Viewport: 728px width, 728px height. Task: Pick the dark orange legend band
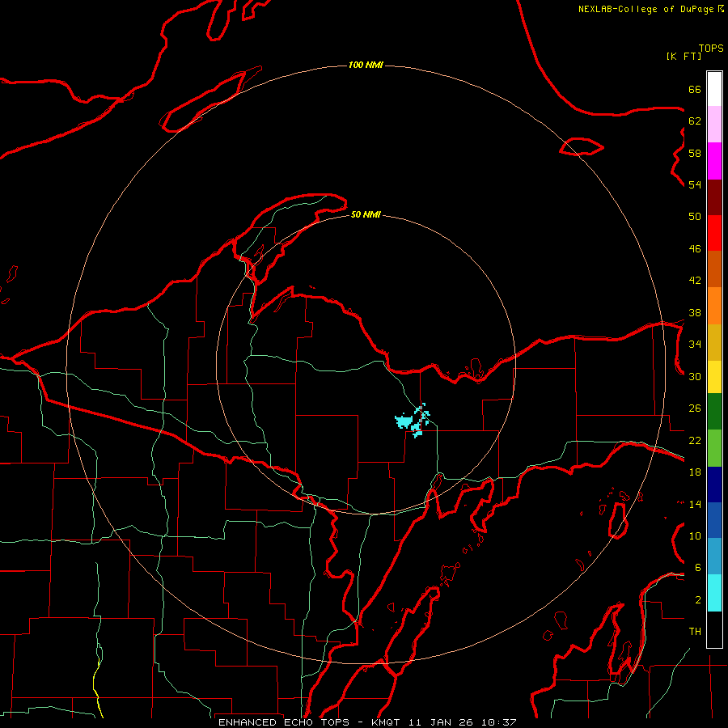714,269
